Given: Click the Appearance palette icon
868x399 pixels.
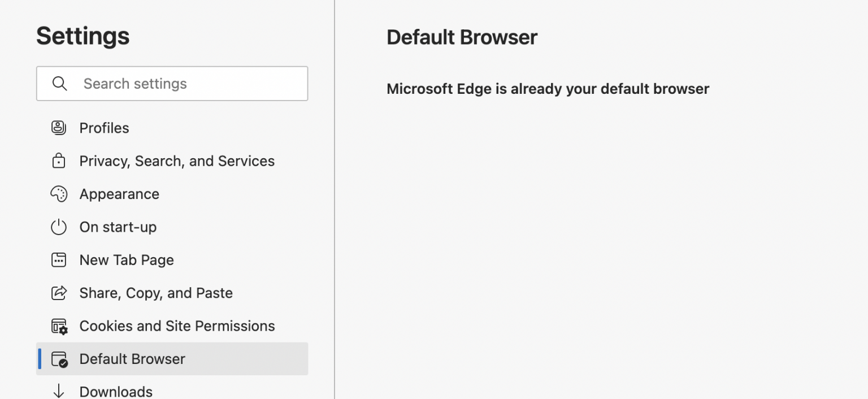Looking at the screenshot, I should click(59, 194).
